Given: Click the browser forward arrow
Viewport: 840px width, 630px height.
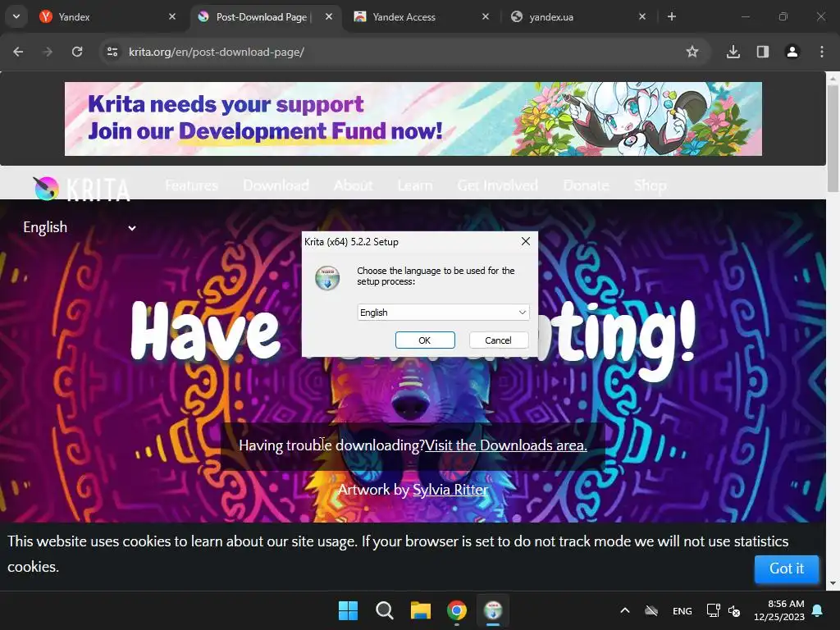Looking at the screenshot, I should 48,52.
